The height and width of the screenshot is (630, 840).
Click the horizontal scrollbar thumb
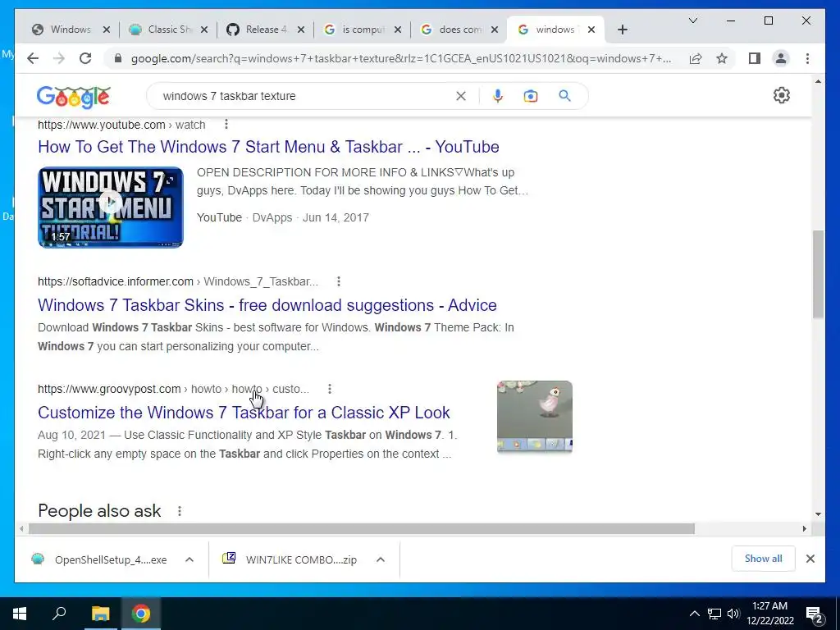[362, 529]
